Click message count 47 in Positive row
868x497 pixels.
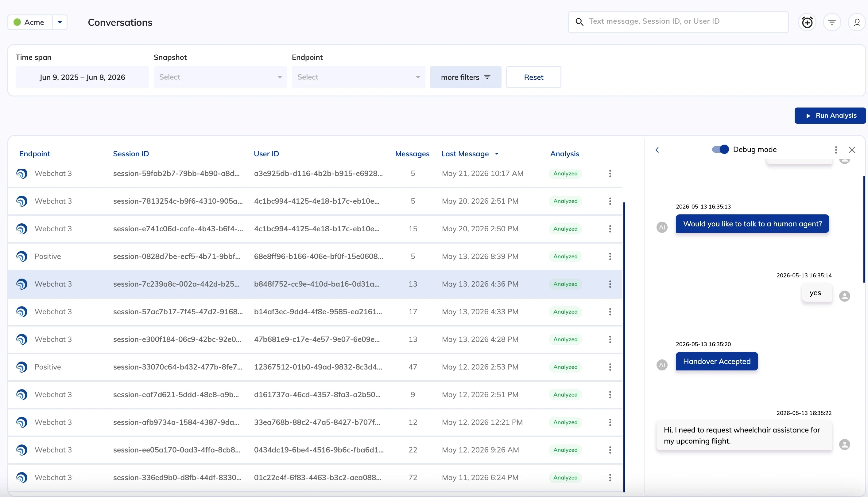tap(413, 367)
